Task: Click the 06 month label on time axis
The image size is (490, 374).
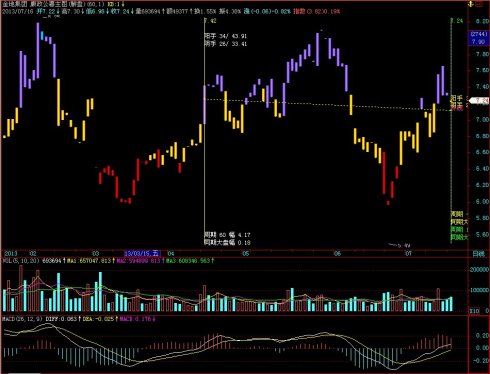Action: click(337, 254)
